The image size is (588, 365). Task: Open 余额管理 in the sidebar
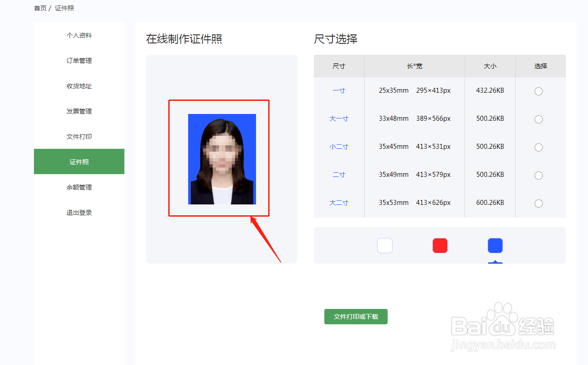click(79, 187)
